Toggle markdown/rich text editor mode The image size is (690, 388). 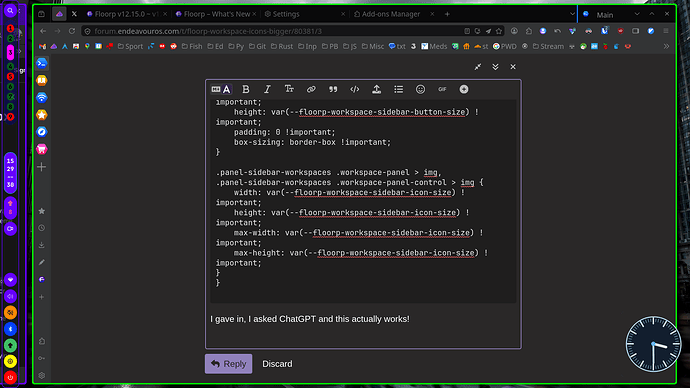point(221,89)
